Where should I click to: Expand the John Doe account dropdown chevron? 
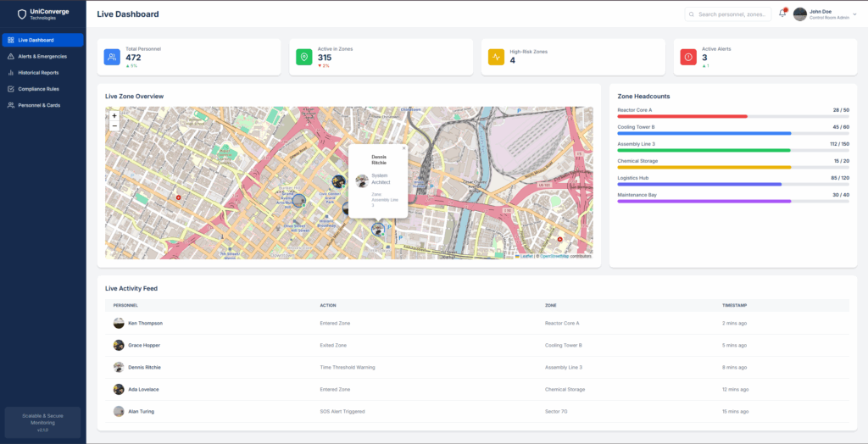coord(854,14)
